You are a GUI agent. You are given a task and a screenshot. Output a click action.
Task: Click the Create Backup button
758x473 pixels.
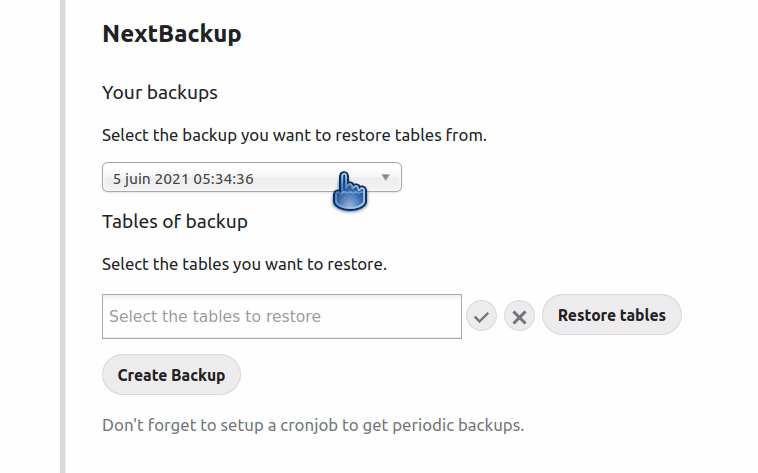click(x=171, y=375)
